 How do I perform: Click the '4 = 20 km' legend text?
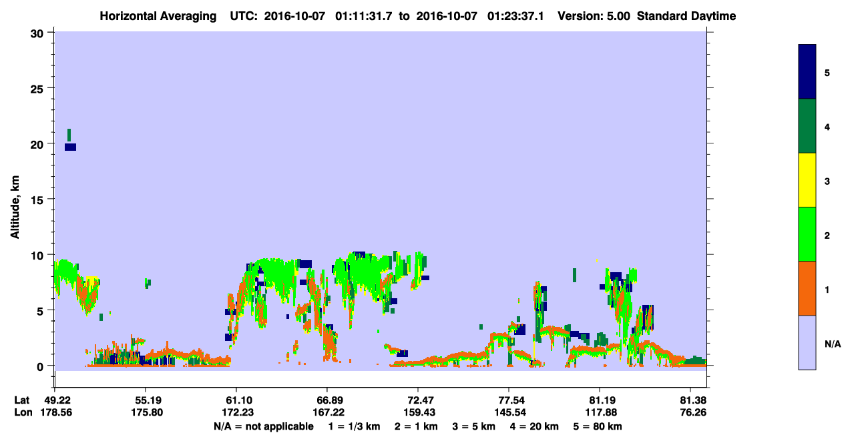534,426
